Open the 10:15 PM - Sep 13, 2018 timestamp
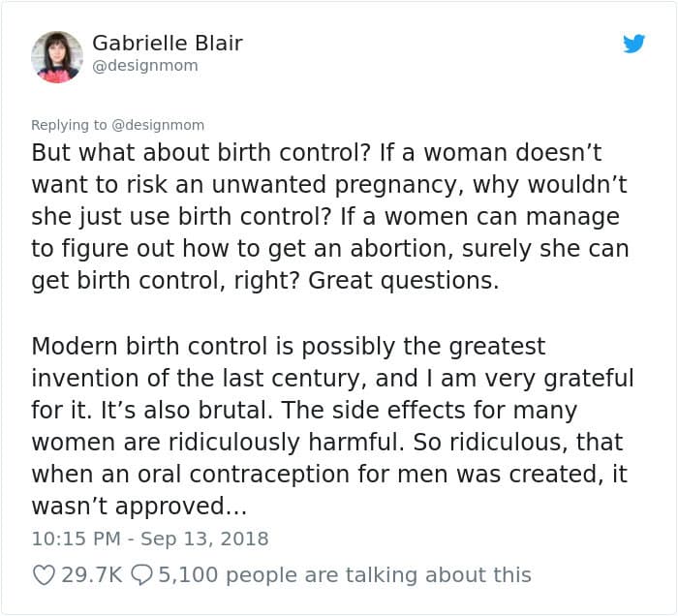 point(150,539)
